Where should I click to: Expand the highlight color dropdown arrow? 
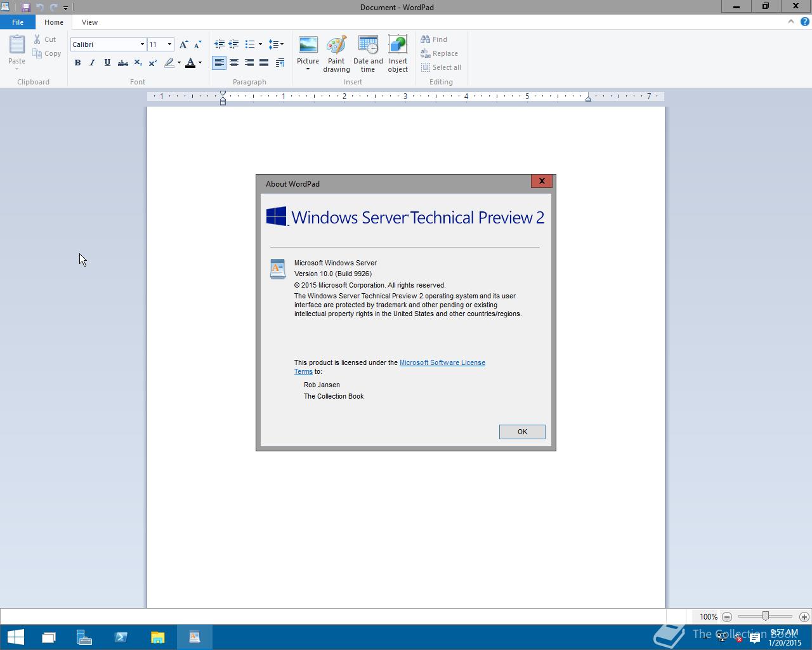[x=179, y=63]
